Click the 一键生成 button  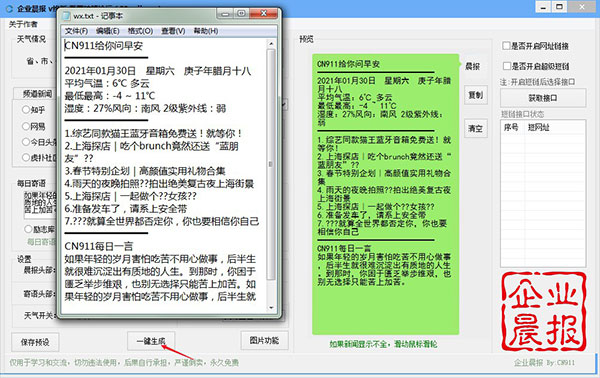(151, 341)
